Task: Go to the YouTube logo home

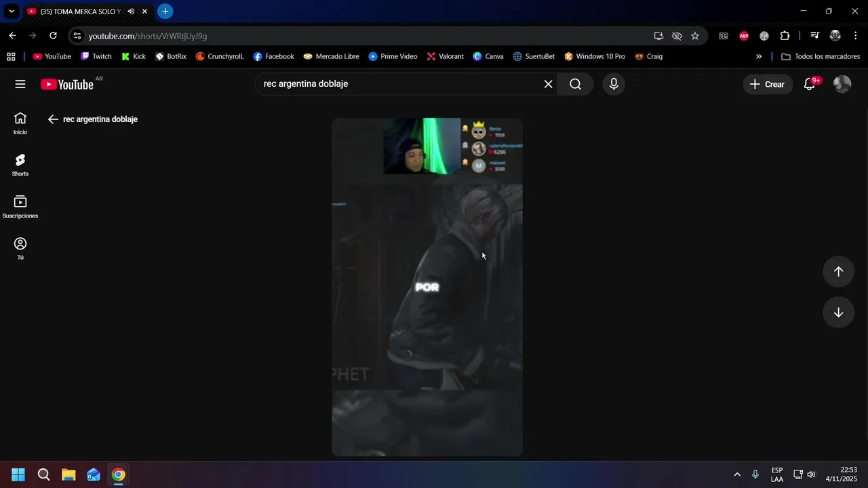Action: pos(66,84)
